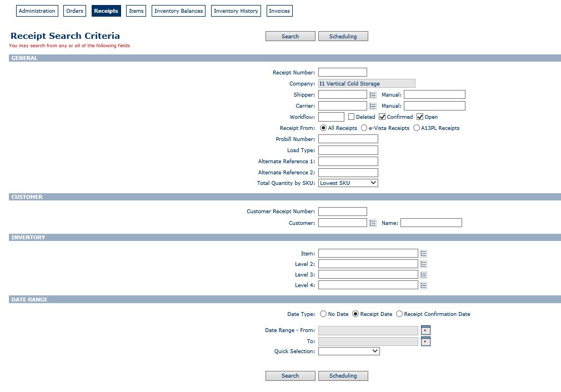Open the Shipper lookup icon

(373, 94)
